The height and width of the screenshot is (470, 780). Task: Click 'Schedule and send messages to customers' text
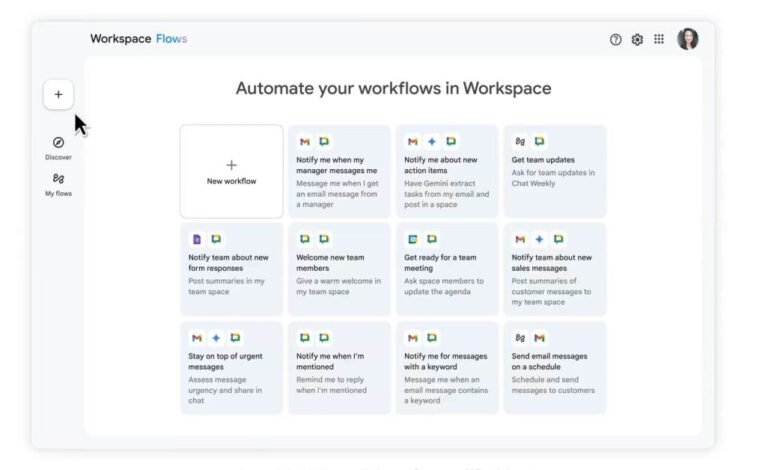tap(553, 385)
